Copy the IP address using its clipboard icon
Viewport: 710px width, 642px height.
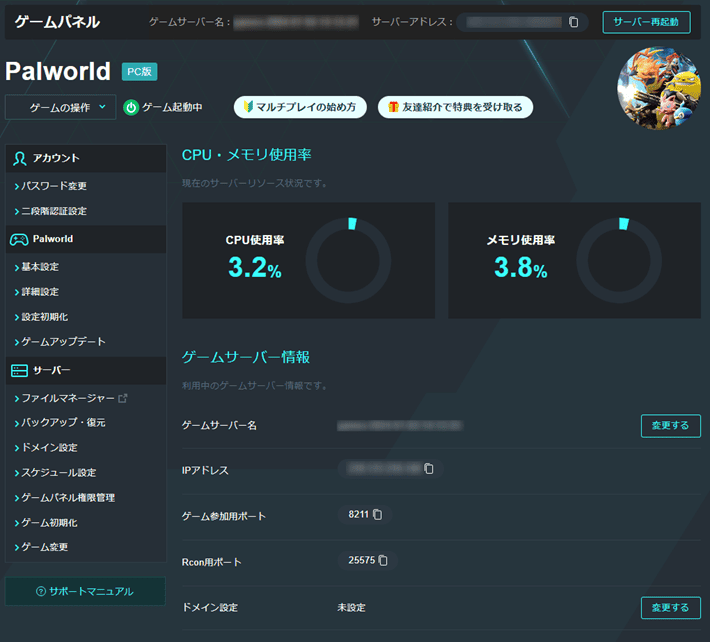tap(428, 469)
